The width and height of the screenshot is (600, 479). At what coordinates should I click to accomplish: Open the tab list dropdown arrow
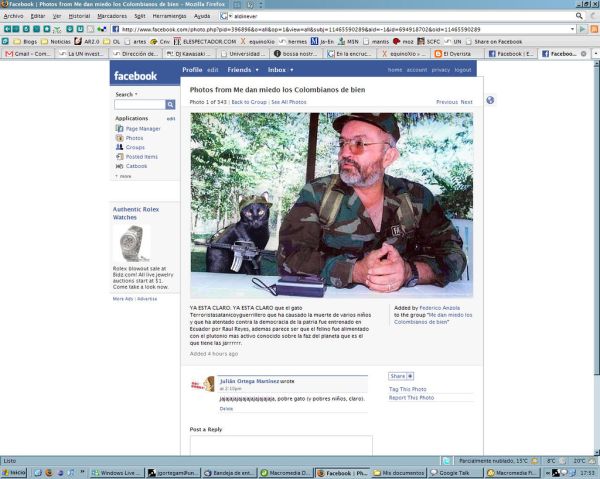(x=596, y=54)
